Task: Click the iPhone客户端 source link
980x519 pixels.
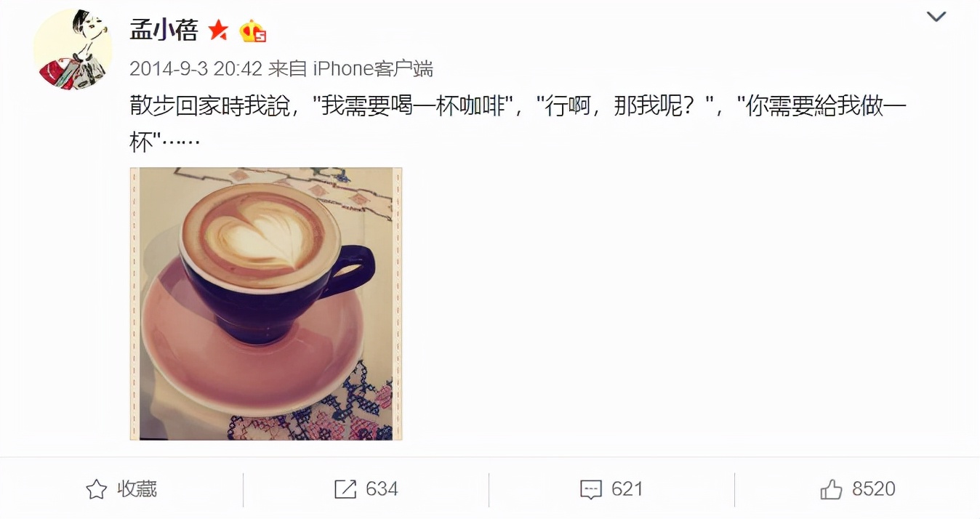Action: tap(373, 68)
